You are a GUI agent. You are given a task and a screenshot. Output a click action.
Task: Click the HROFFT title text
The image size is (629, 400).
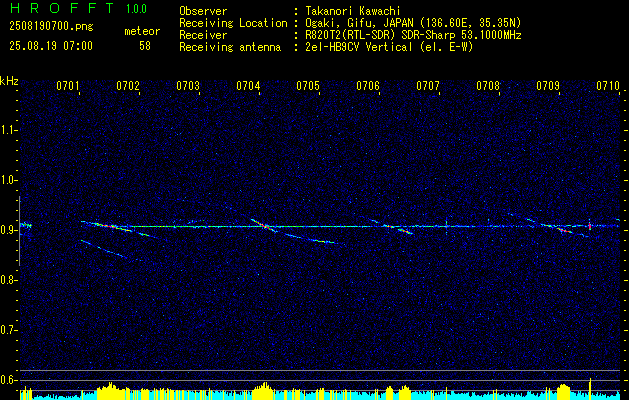tap(63, 8)
